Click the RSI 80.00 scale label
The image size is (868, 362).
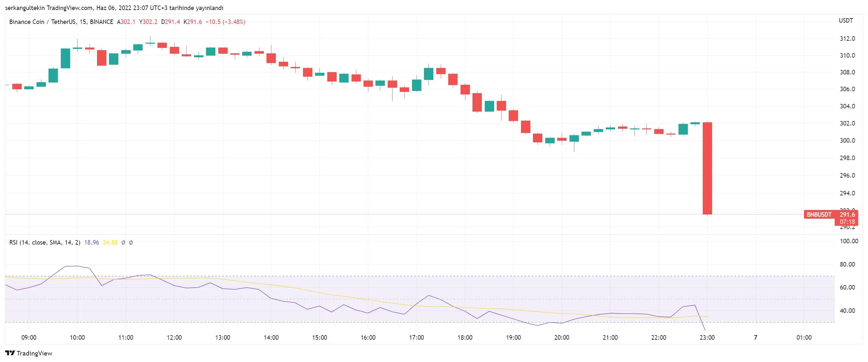[847, 265]
